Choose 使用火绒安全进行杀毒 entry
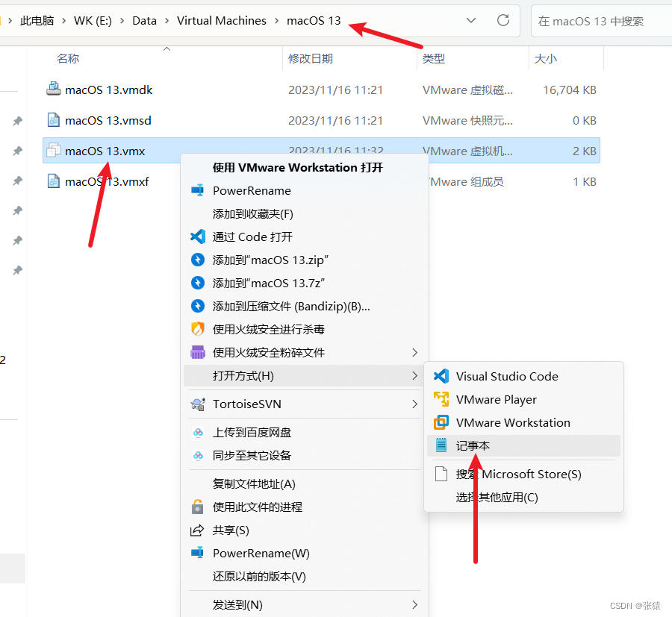672x617 pixels. (x=269, y=329)
